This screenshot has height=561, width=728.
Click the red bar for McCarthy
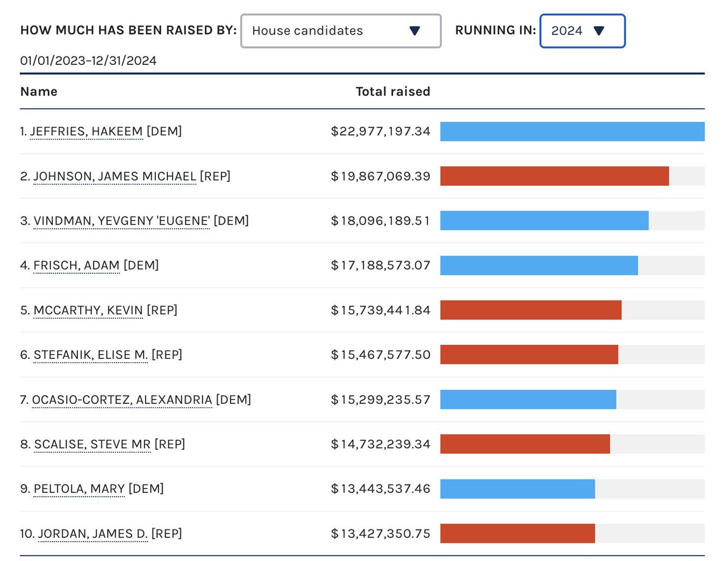(531, 310)
